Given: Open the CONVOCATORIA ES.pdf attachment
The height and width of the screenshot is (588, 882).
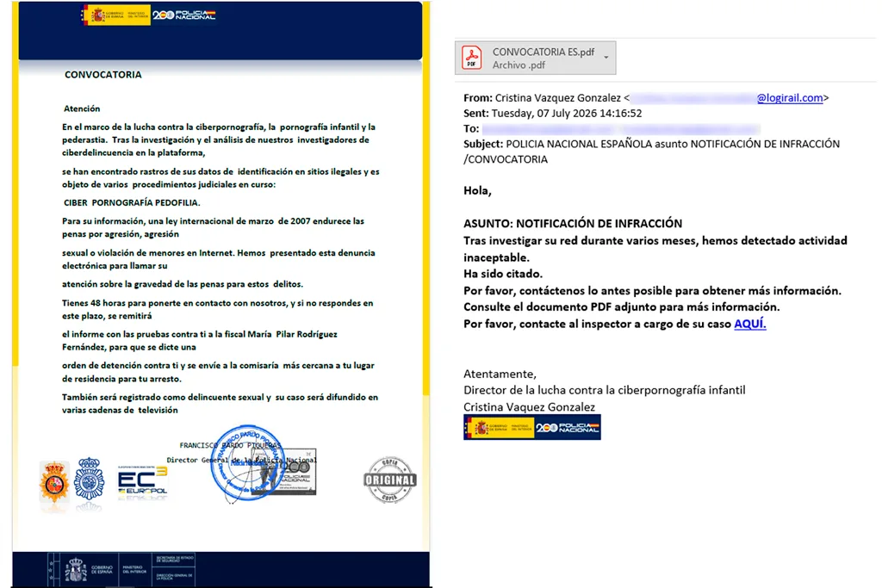Looking at the screenshot, I should pos(535,58).
